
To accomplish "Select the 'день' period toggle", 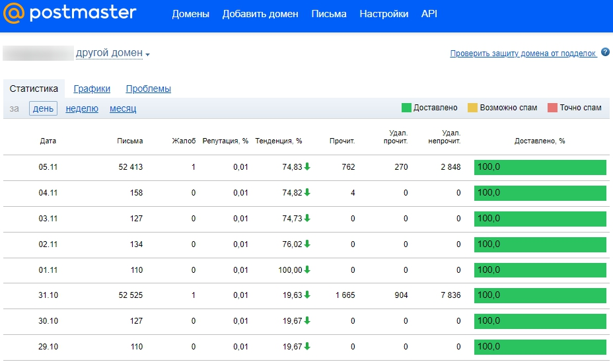I will pyautogui.click(x=43, y=108).
